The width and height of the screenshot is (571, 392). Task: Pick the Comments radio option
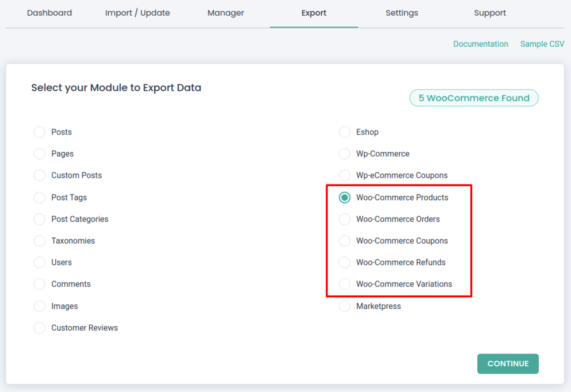(x=40, y=284)
